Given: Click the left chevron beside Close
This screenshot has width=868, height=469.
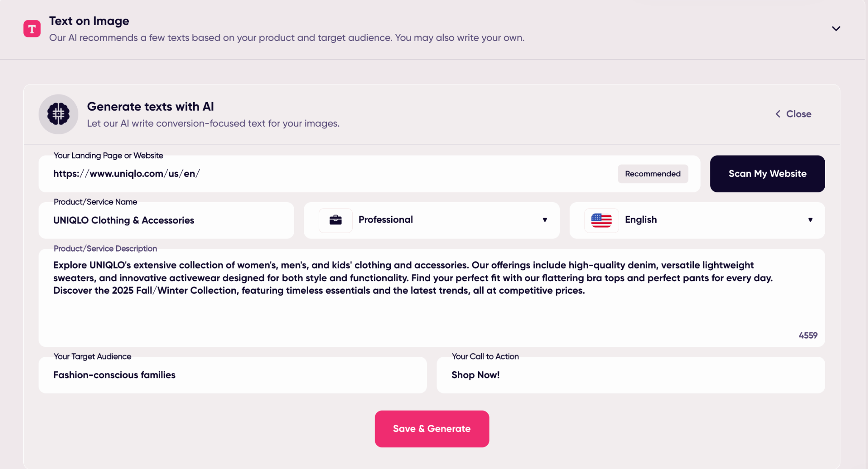Looking at the screenshot, I should [x=778, y=114].
